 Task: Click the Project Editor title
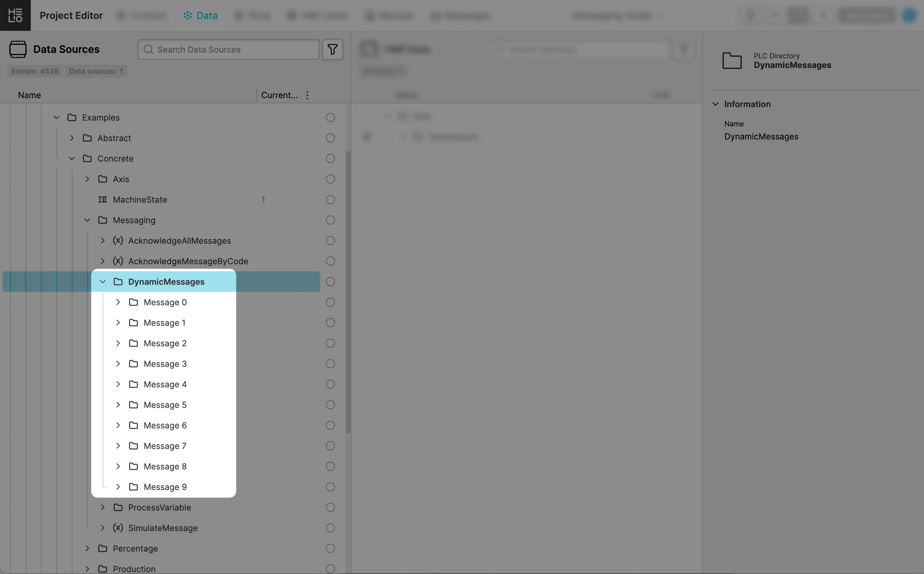point(71,16)
